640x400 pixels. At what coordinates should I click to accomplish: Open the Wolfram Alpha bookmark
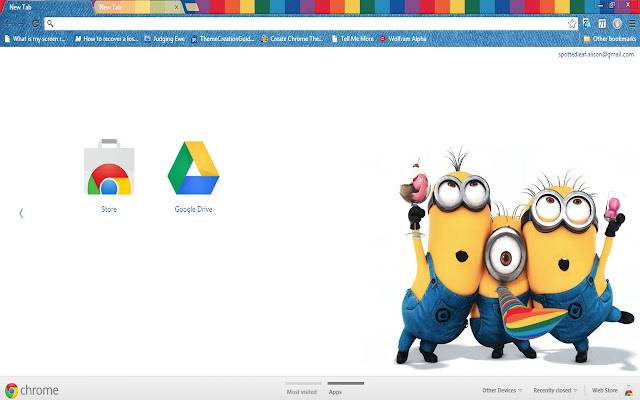(403, 39)
